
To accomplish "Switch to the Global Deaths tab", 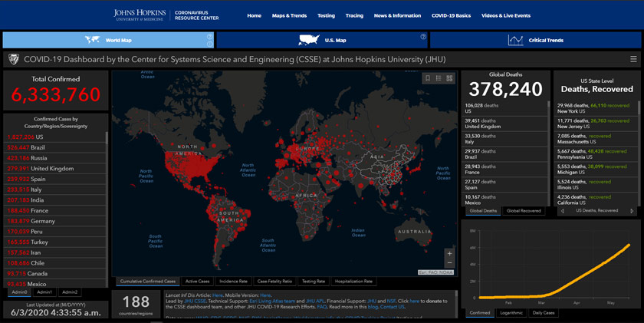I will (x=483, y=211).
